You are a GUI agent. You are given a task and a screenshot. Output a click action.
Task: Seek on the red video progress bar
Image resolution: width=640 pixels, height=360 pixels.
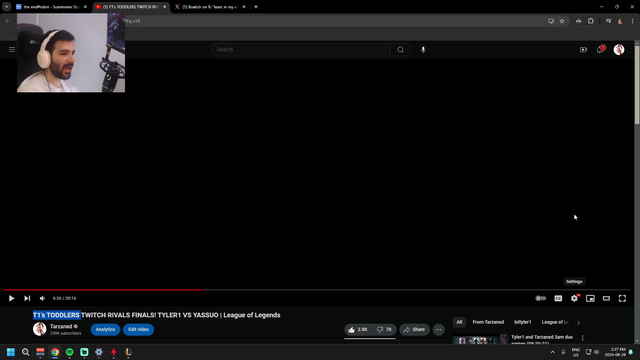coord(317,290)
